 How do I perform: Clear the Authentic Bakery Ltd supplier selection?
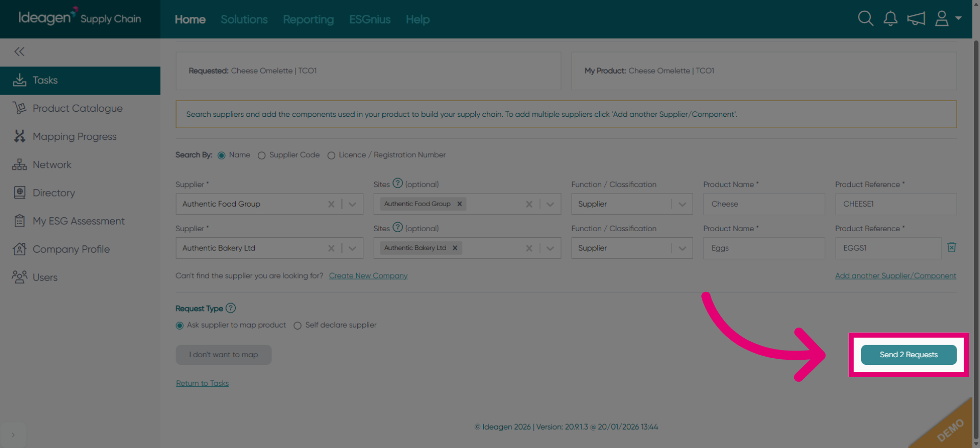[331, 248]
